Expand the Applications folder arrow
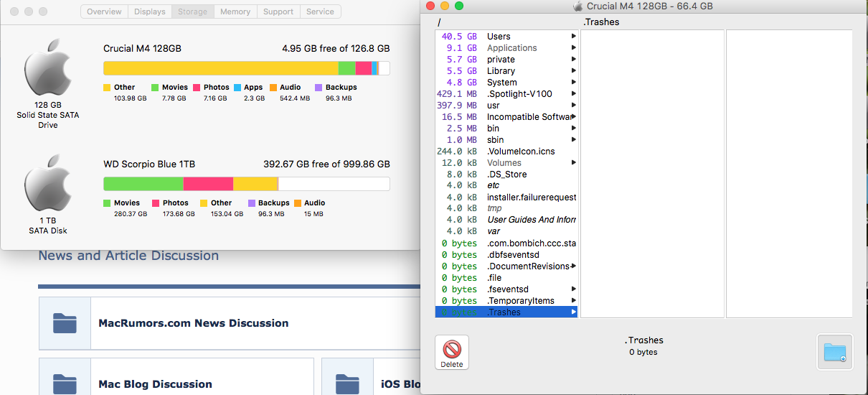This screenshot has height=395, width=868. [x=573, y=47]
